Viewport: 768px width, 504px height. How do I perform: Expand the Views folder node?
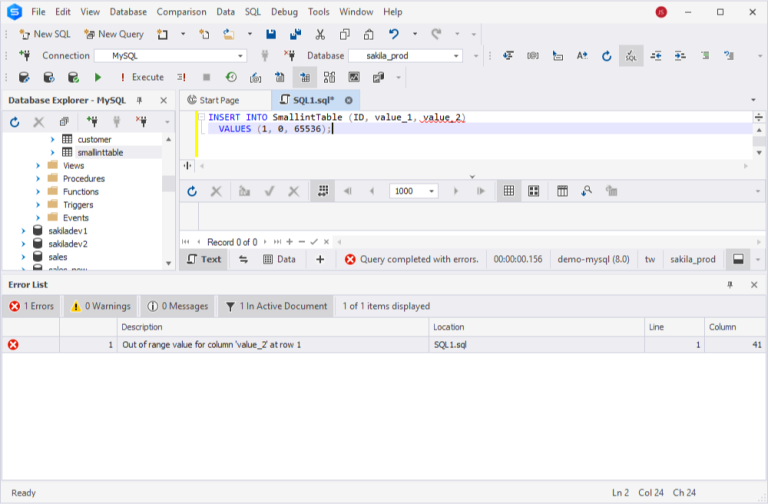pos(38,166)
